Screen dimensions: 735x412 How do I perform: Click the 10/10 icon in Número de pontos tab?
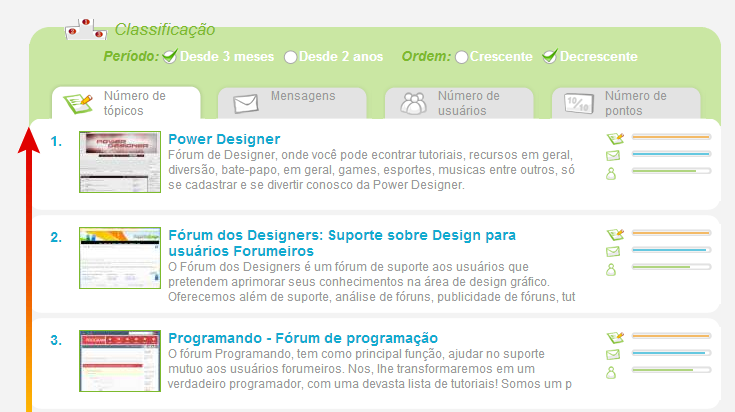tap(579, 104)
